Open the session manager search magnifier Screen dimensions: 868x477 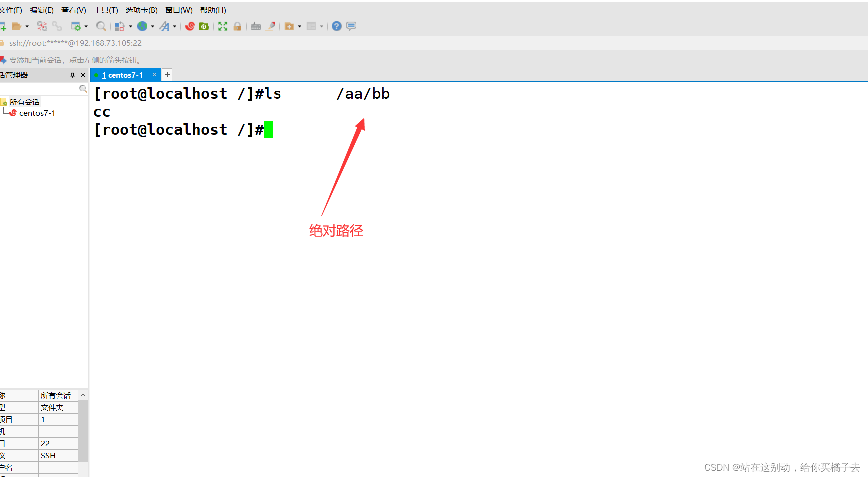point(83,89)
